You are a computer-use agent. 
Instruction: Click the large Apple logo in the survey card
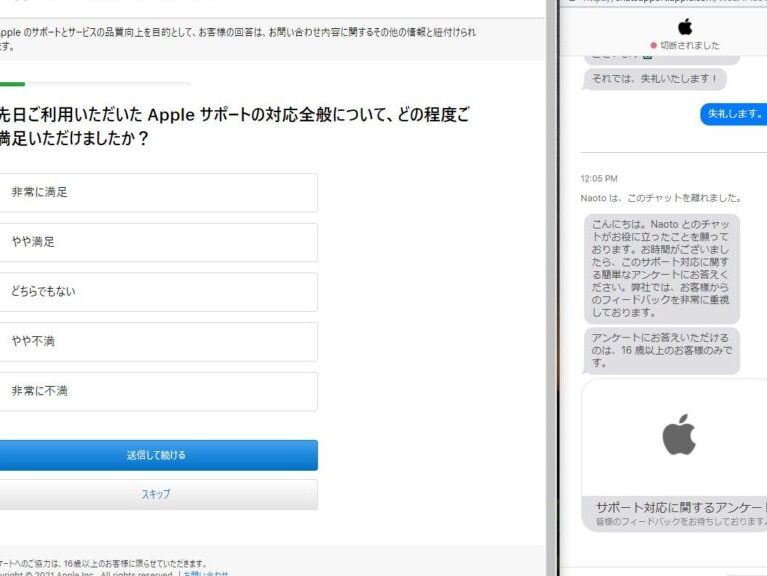679,435
